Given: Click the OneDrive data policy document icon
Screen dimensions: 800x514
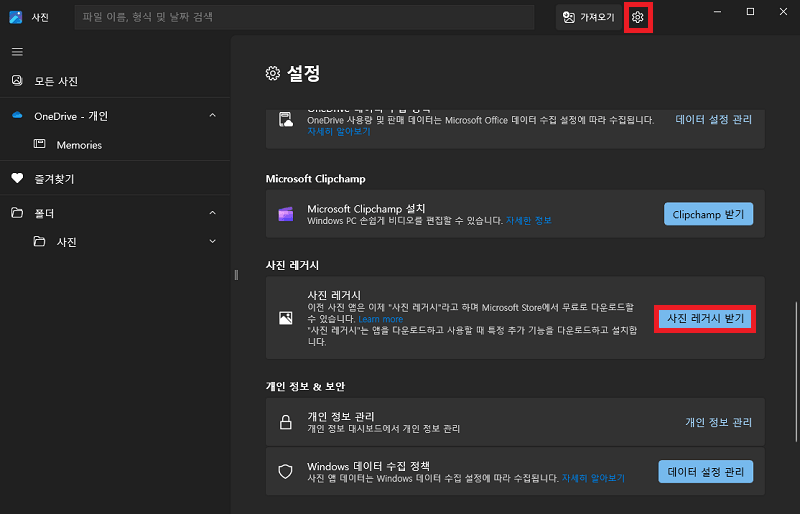Looking at the screenshot, I should pos(286,119).
